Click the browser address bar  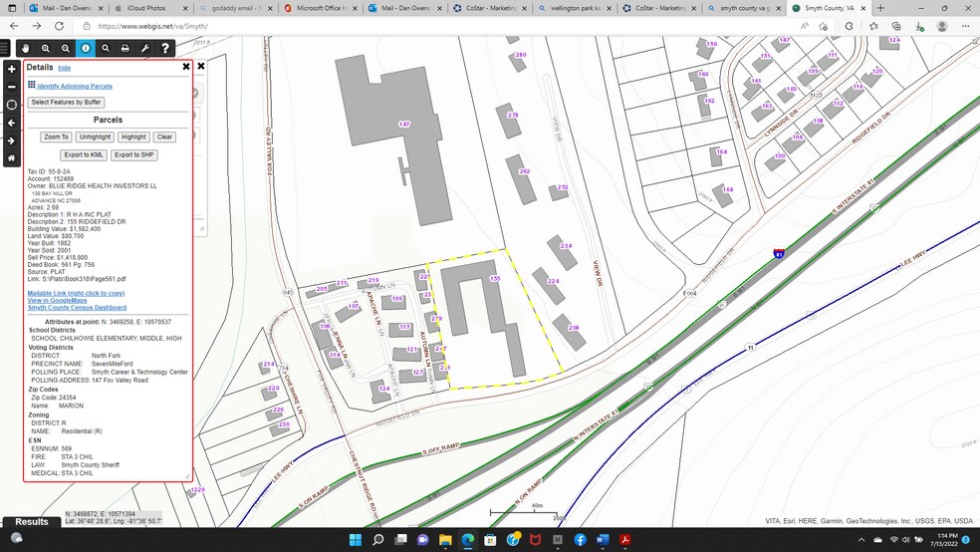pyautogui.click(x=437, y=26)
